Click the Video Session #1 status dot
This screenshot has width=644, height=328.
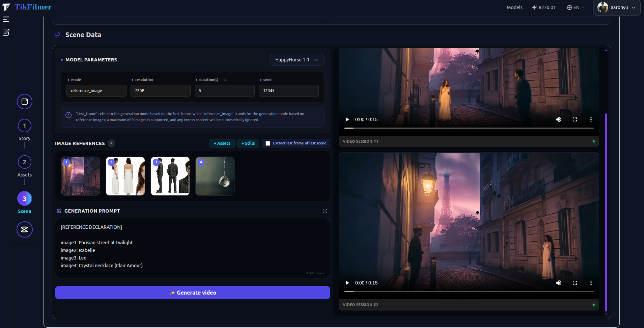[x=594, y=141]
